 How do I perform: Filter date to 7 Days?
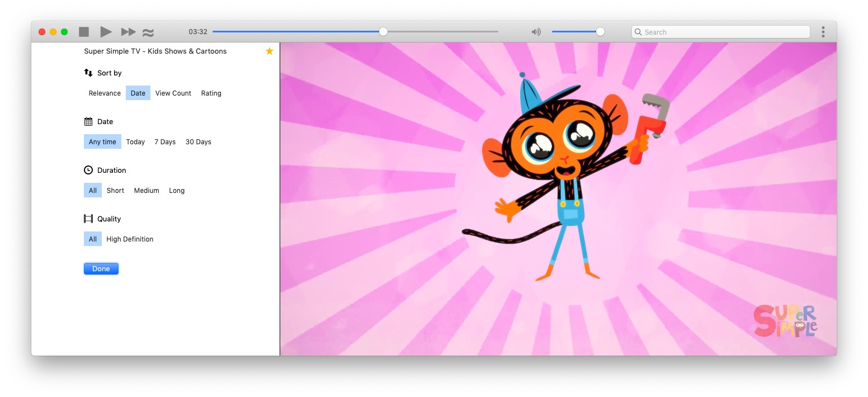165,142
